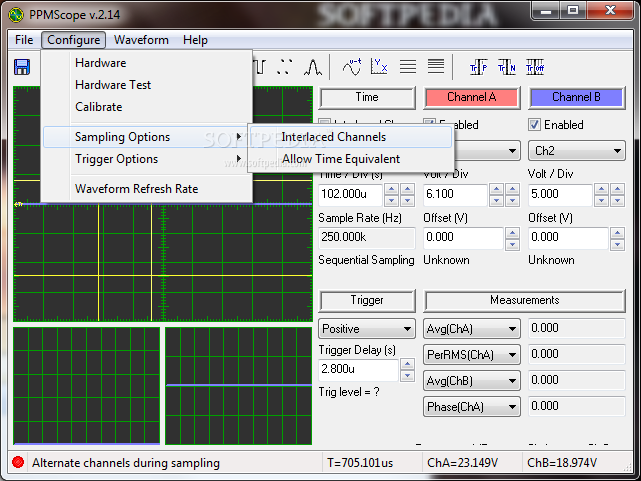Screen dimensions: 641x481
Task: Set positive trigger with Tr P icon
Action: point(478,67)
